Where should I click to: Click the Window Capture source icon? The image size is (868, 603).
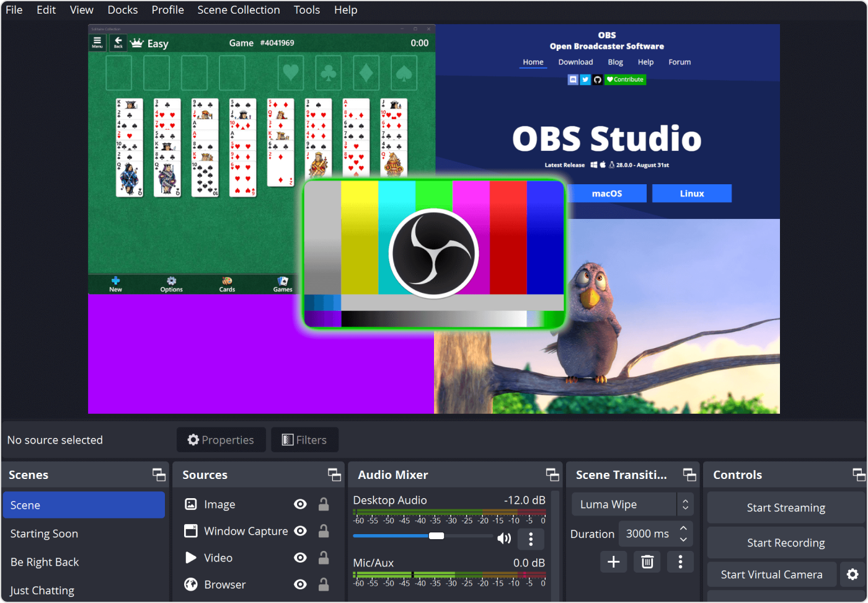[x=190, y=531]
